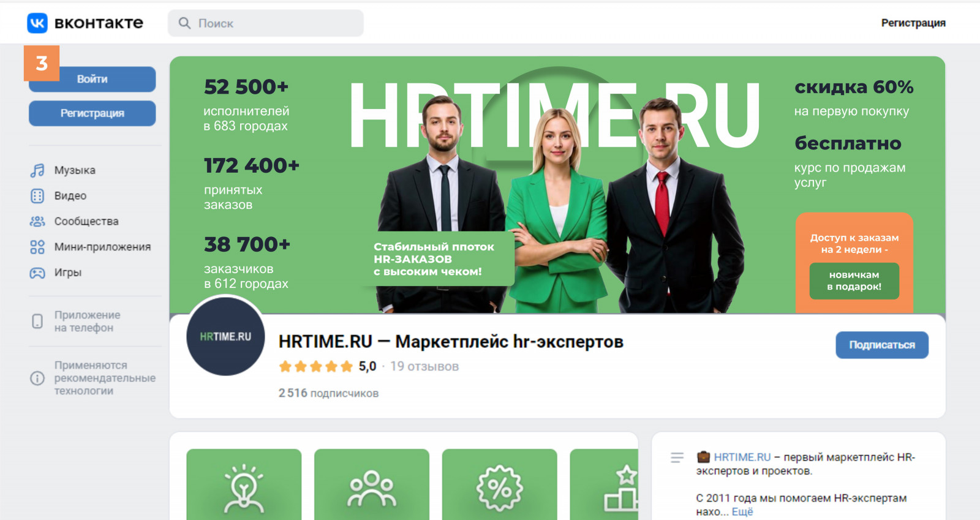Click the sidebar Регистрация button
This screenshot has height=520, width=980.
click(x=92, y=113)
